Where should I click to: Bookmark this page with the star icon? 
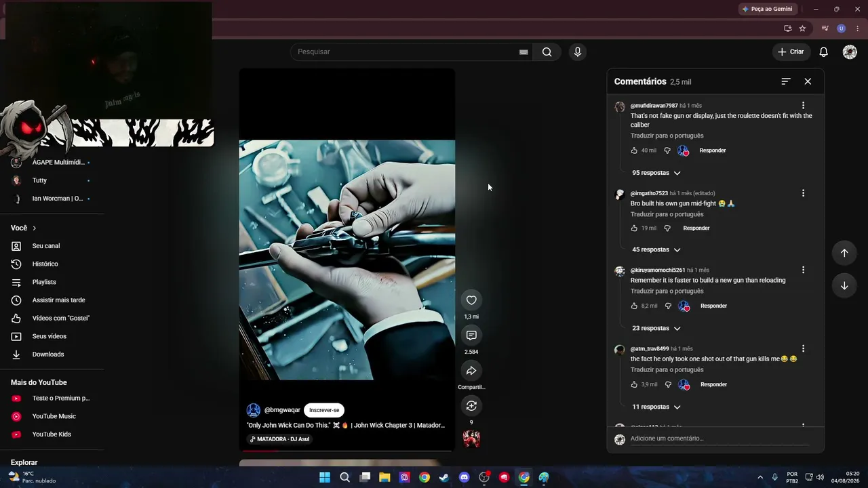tap(802, 28)
